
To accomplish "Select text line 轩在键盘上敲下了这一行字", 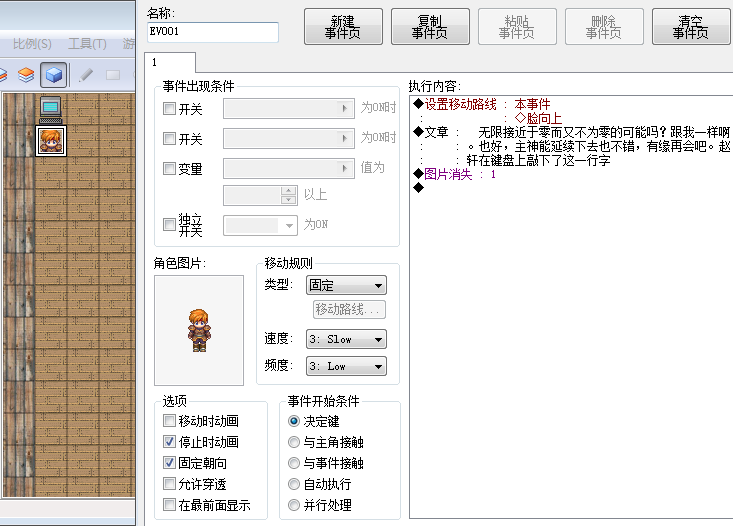I will 538,160.
